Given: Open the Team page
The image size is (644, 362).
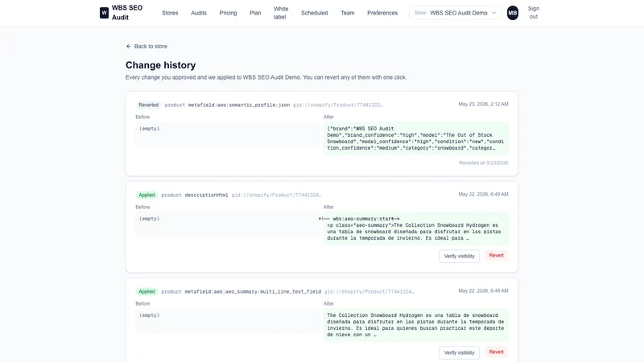Looking at the screenshot, I should [x=348, y=13].
